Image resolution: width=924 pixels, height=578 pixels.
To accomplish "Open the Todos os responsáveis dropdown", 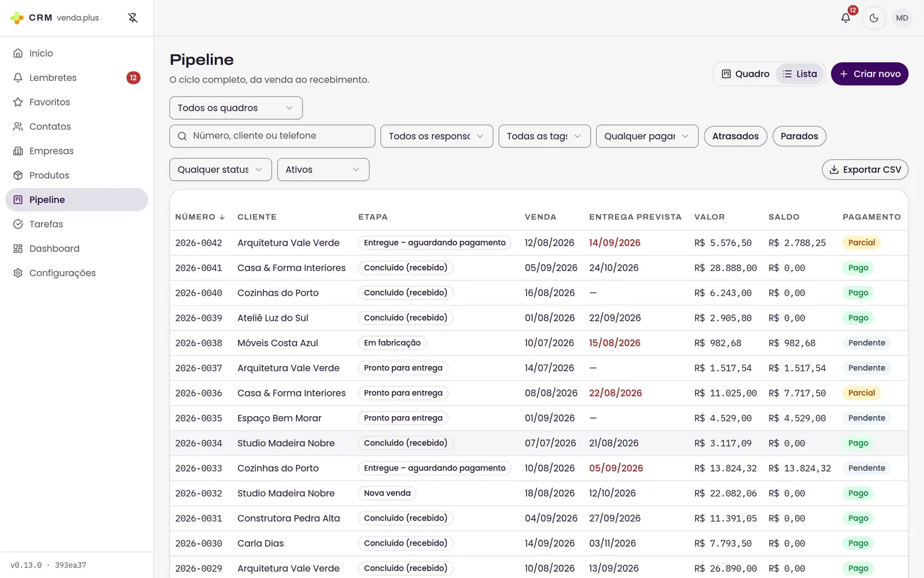I will (x=437, y=136).
